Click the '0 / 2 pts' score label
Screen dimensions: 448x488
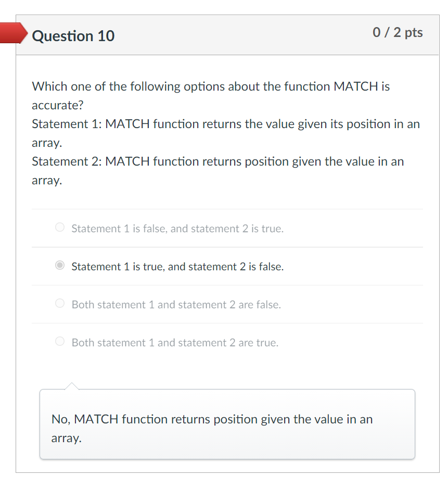[398, 32]
